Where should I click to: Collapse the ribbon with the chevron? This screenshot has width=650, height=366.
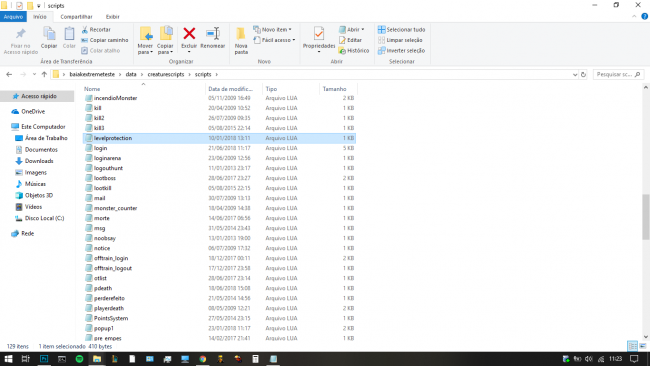634,17
